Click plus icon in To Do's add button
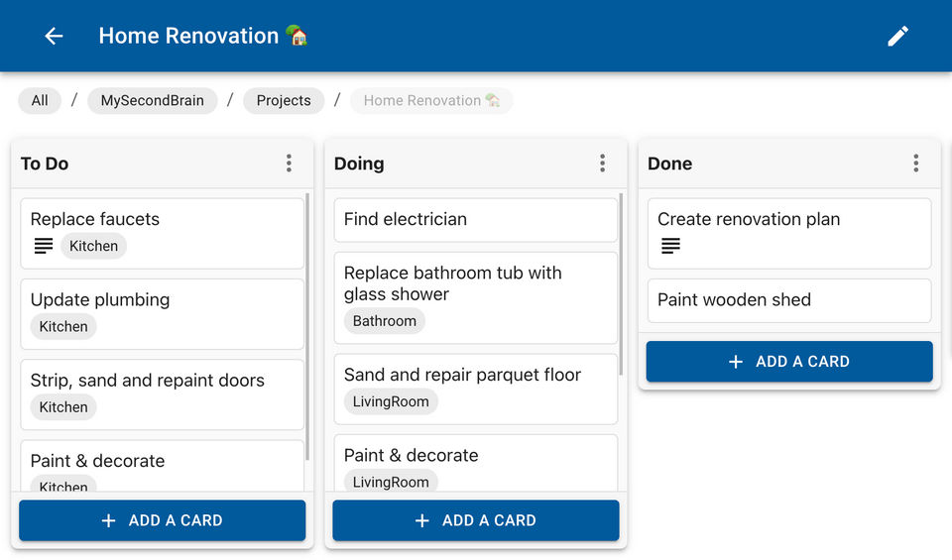The height and width of the screenshot is (560, 952). [109, 520]
